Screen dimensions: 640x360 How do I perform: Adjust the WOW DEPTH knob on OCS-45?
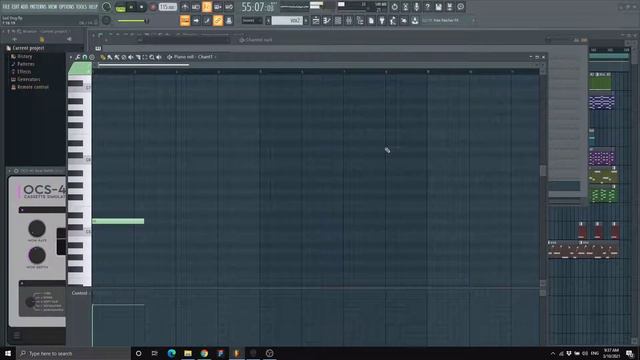37,256
